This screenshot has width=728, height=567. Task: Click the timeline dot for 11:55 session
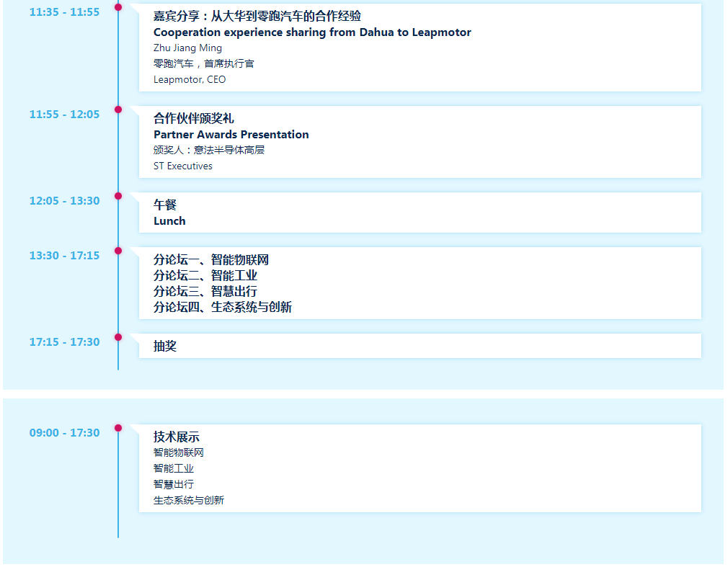click(118, 110)
